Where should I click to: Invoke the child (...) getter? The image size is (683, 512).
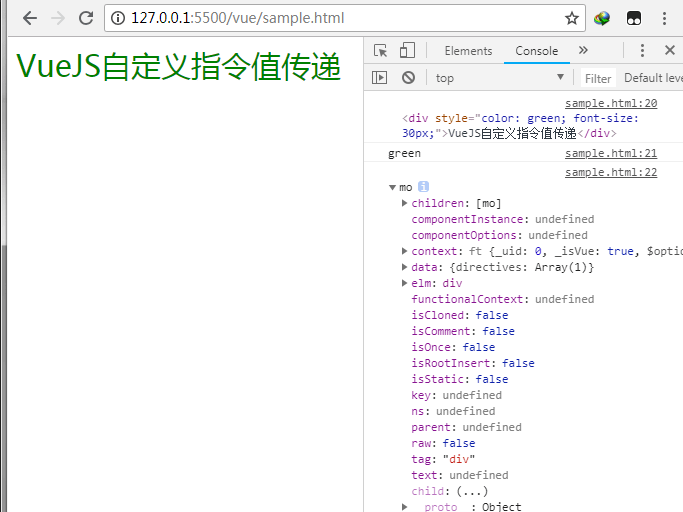tap(472, 491)
